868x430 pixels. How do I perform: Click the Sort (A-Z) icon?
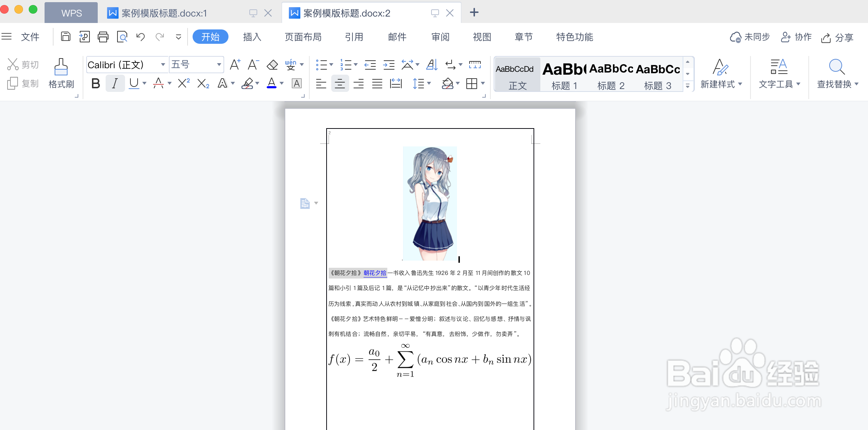(x=431, y=65)
